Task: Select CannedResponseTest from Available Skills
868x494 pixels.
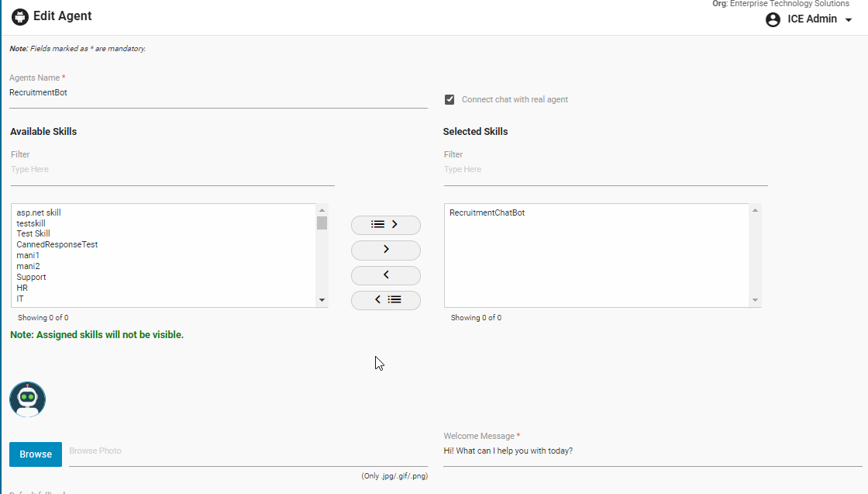Action: point(57,244)
